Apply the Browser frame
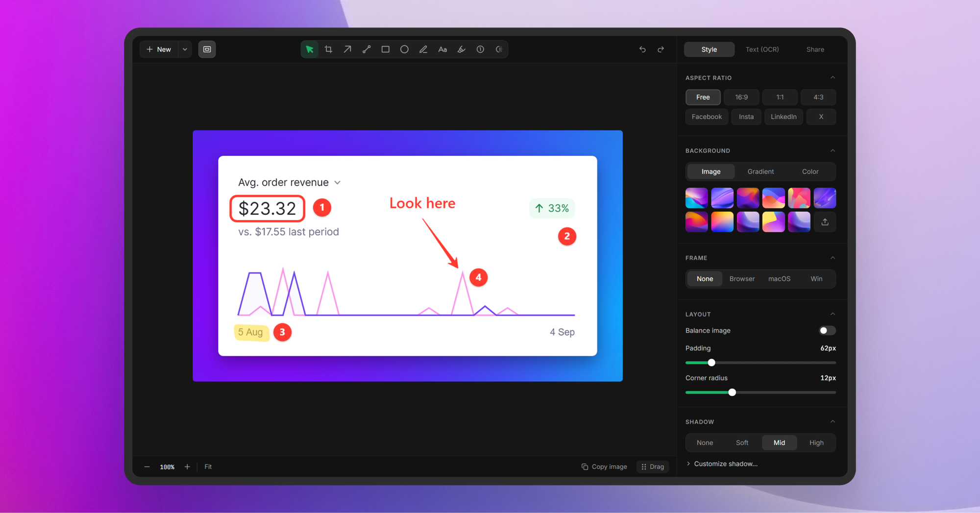This screenshot has width=980, height=513. click(742, 279)
